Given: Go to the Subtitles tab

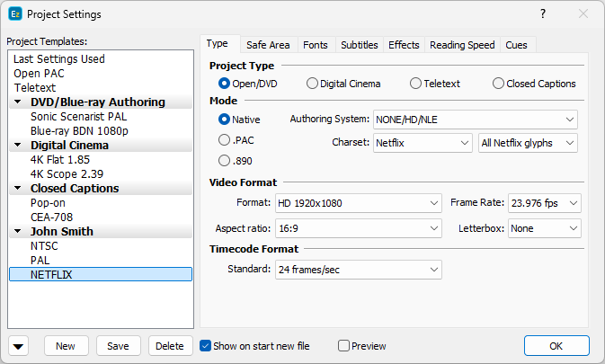Looking at the screenshot, I should [x=360, y=45].
